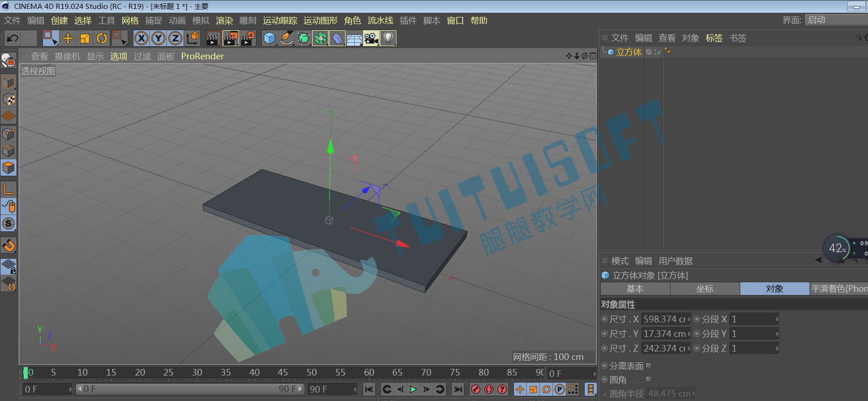Viewport: 868px width, 401px height.
Task: Enable Model mode in the left sidebar
Action: (8, 82)
